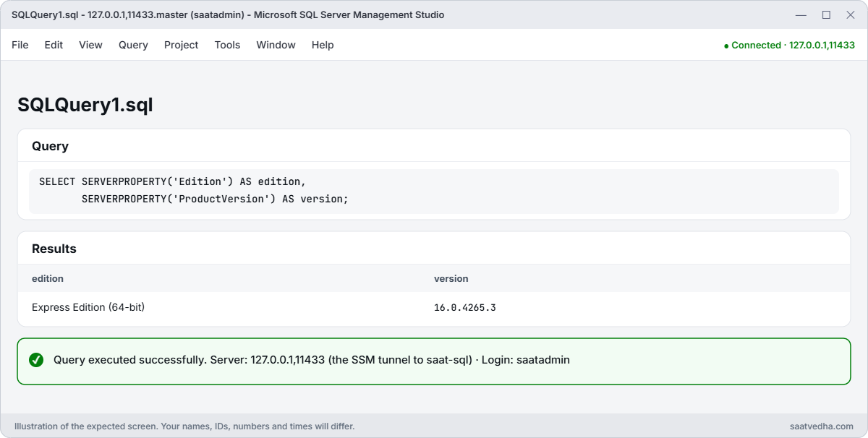Click the Query executed successfully message
This screenshot has height=438, width=868.
(x=312, y=360)
